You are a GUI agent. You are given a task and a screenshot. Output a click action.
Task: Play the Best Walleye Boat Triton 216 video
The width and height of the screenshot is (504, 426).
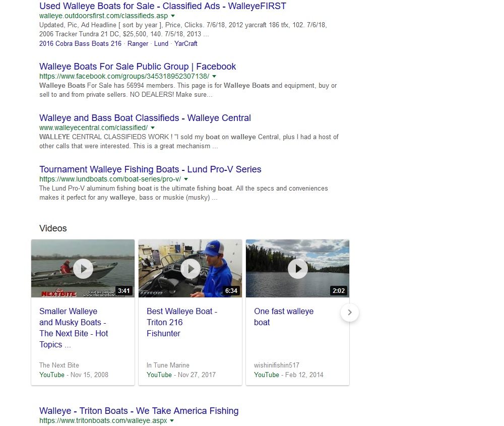coord(191,269)
